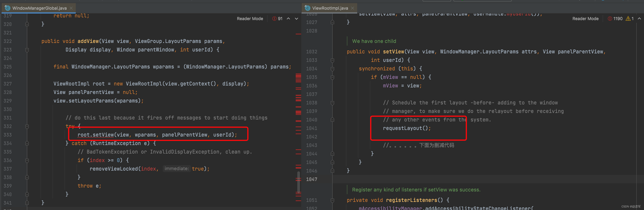644x210 pixels.
Task: Go to next highlighted error in left editor
Action: pos(296,19)
